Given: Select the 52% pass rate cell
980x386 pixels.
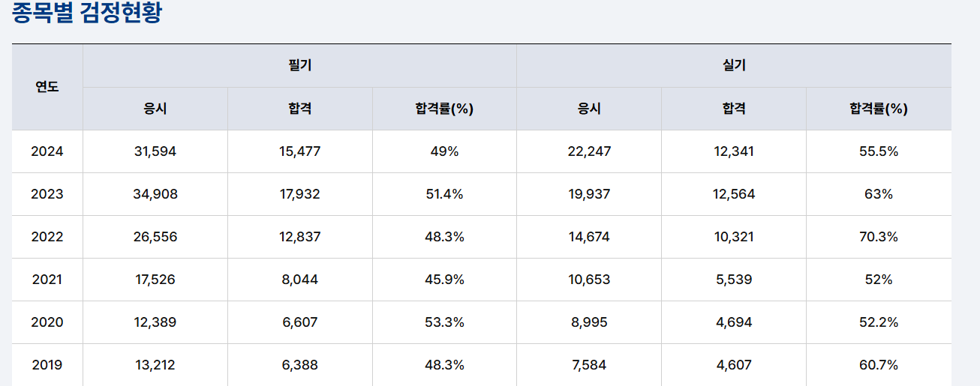Looking at the screenshot, I should [879, 280].
